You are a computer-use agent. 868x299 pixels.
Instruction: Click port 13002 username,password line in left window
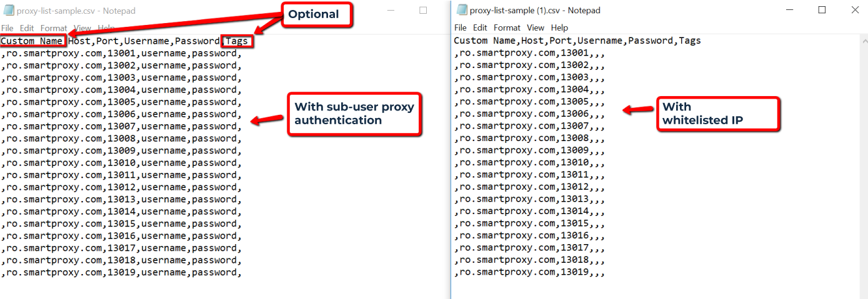121,66
